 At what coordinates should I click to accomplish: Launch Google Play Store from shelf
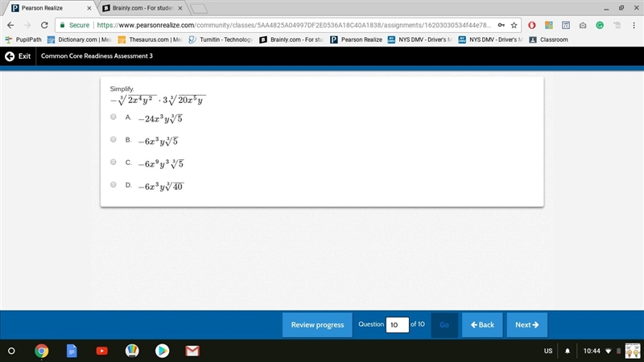tap(163, 351)
